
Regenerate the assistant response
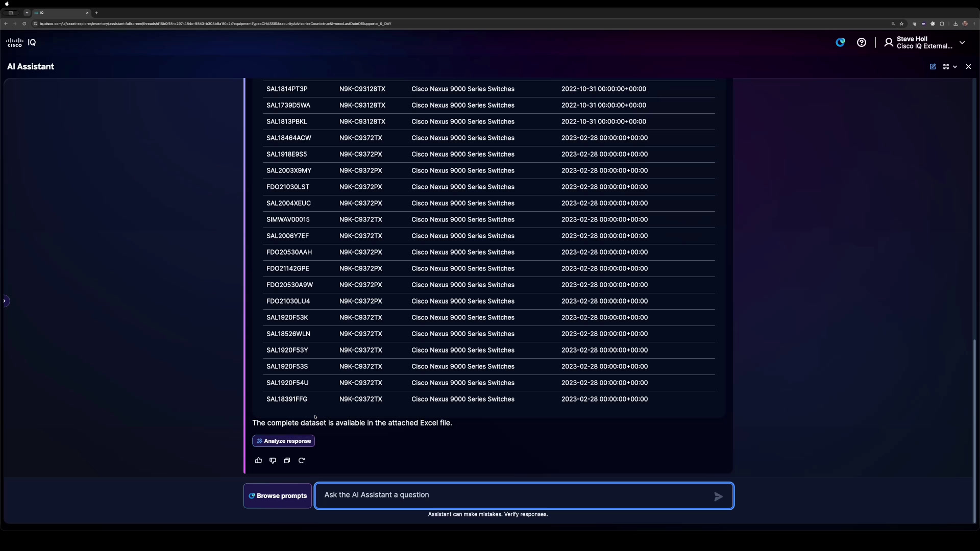coord(302,460)
